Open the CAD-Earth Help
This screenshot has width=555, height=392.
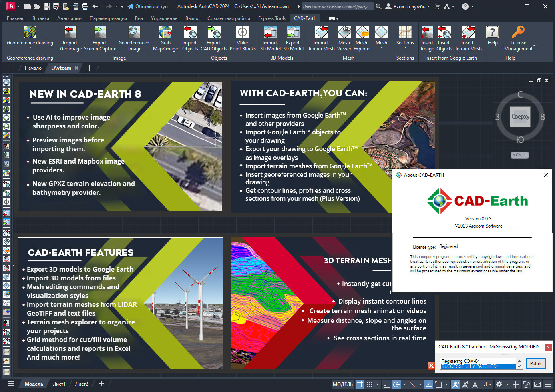point(493,36)
